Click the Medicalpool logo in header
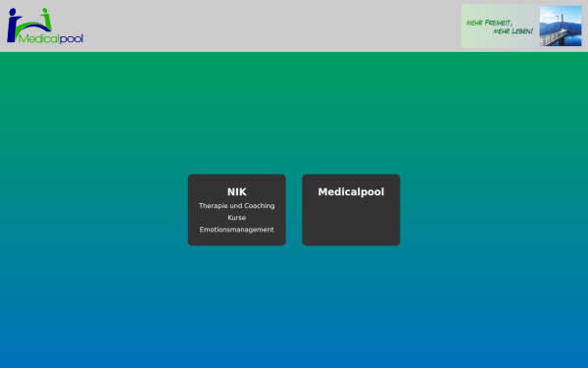Viewport: 588px width, 368px height. click(x=45, y=26)
